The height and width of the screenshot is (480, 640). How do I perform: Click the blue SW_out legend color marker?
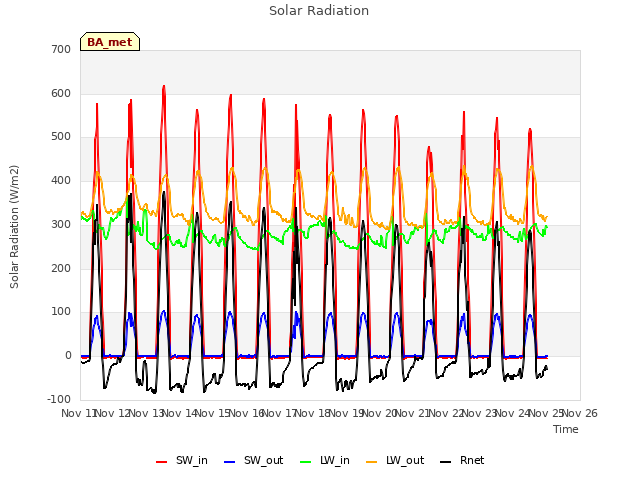point(230,462)
